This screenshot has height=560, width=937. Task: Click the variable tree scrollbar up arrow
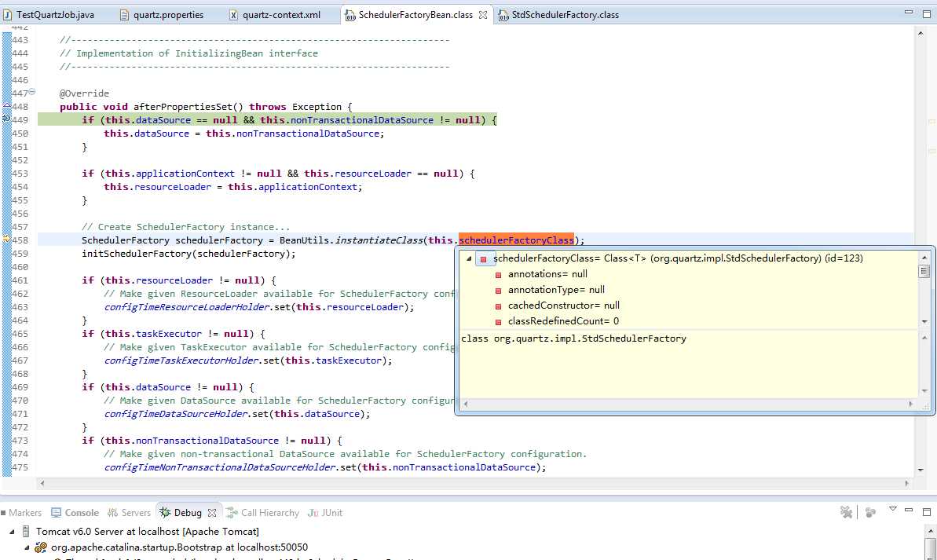point(924,258)
